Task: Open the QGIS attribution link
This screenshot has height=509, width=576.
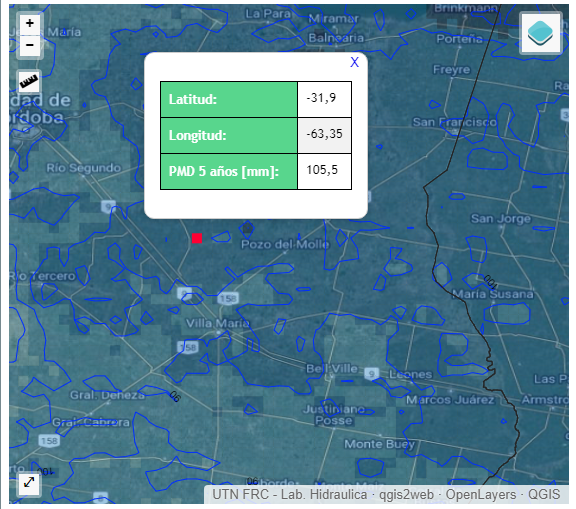Action: 544,494
